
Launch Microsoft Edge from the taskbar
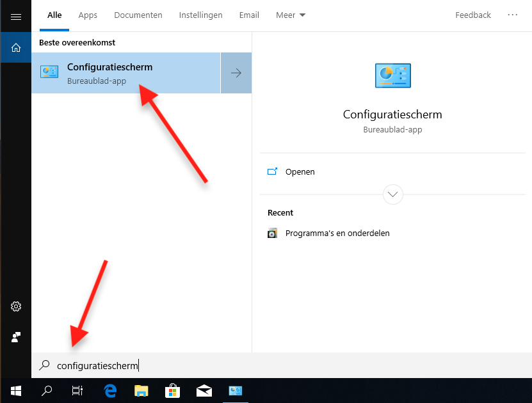tap(110, 390)
